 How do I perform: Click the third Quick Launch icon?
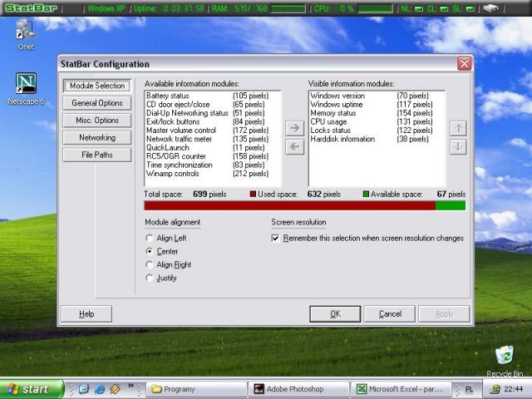click(115, 389)
